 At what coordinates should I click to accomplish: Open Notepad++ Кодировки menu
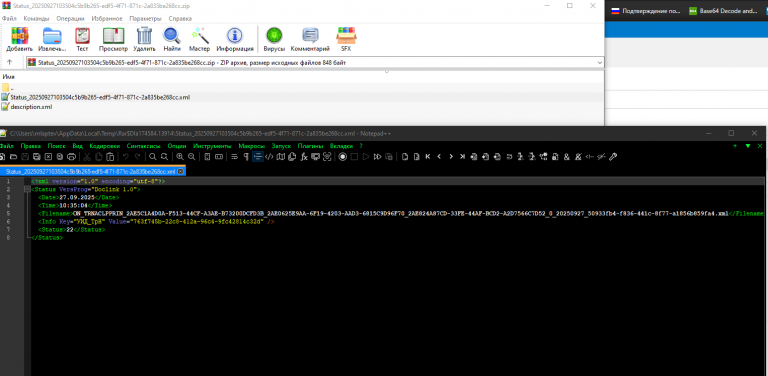(105, 146)
